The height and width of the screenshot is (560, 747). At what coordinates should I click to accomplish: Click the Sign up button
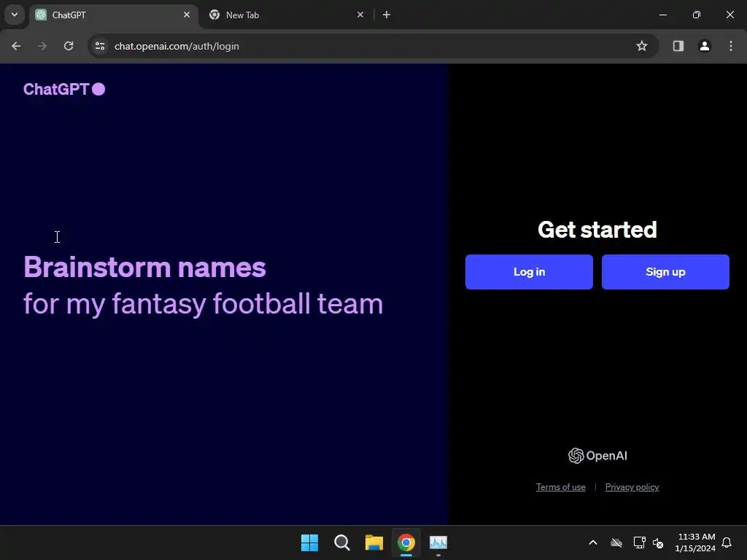pos(665,272)
